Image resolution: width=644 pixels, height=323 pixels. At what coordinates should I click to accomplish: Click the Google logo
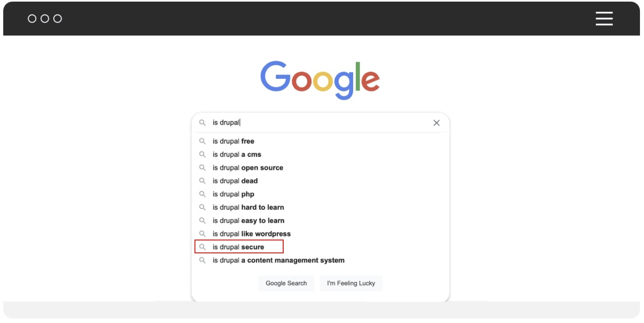320,80
